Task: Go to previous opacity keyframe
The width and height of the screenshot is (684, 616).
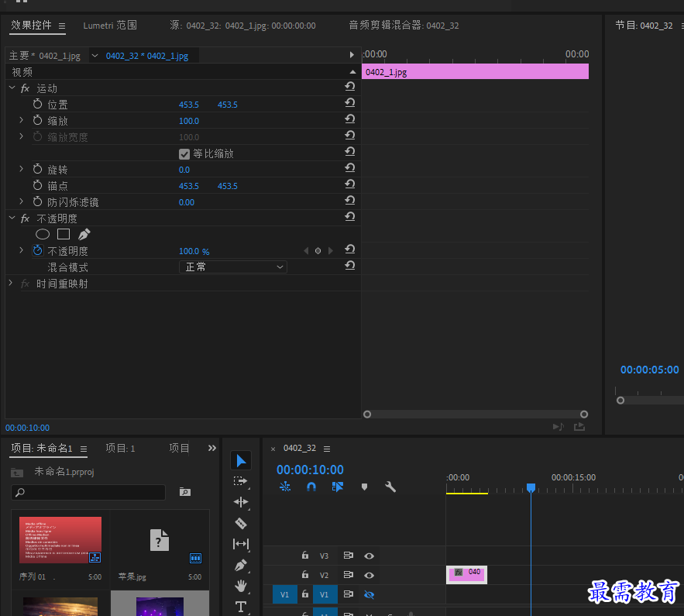Action: pos(306,251)
